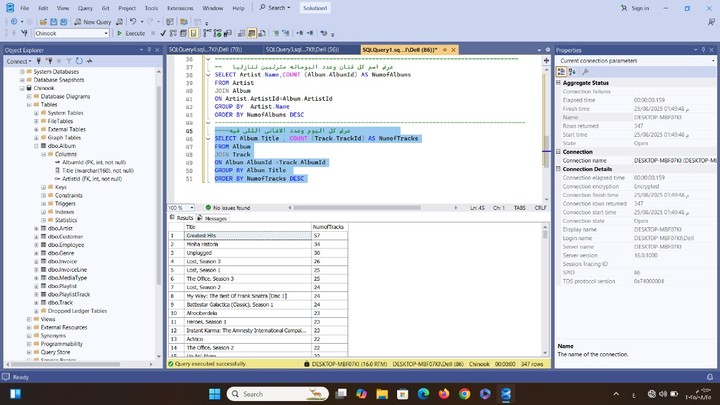Collapse the Aggregate Status section
The image size is (720, 405).
pos(558,83)
